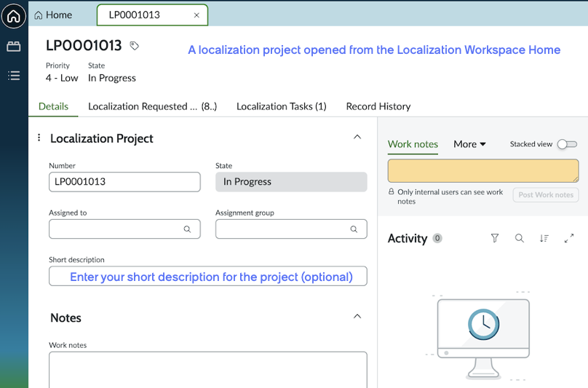Open the list menu icon in sidebar
588x388 pixels.
click(14, 76)
